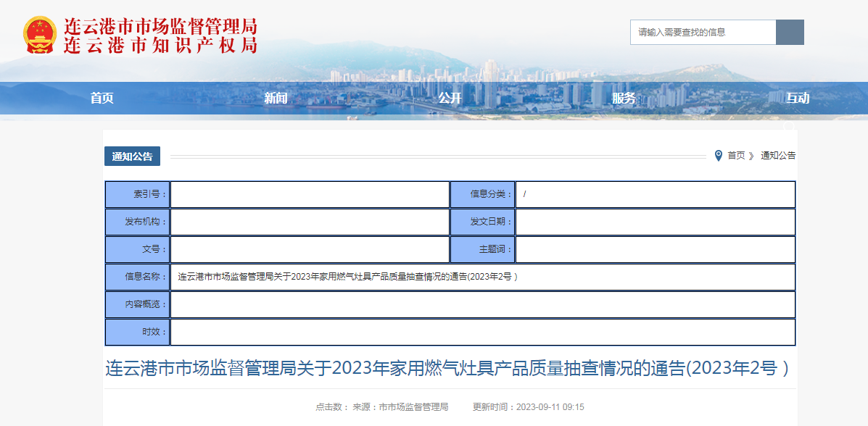Open the 首页 navigation menu item
Image resolution: width=868 pixels, height=426 pixels.
coord(102,99)
